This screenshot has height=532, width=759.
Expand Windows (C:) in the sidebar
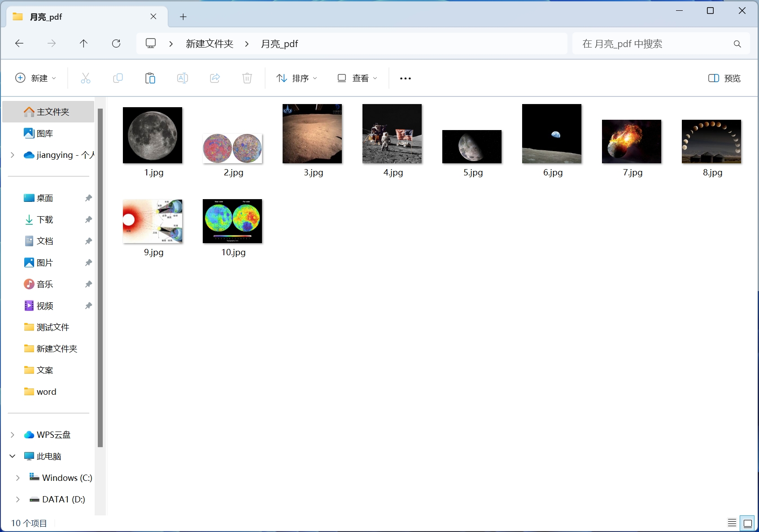point(17,478)
